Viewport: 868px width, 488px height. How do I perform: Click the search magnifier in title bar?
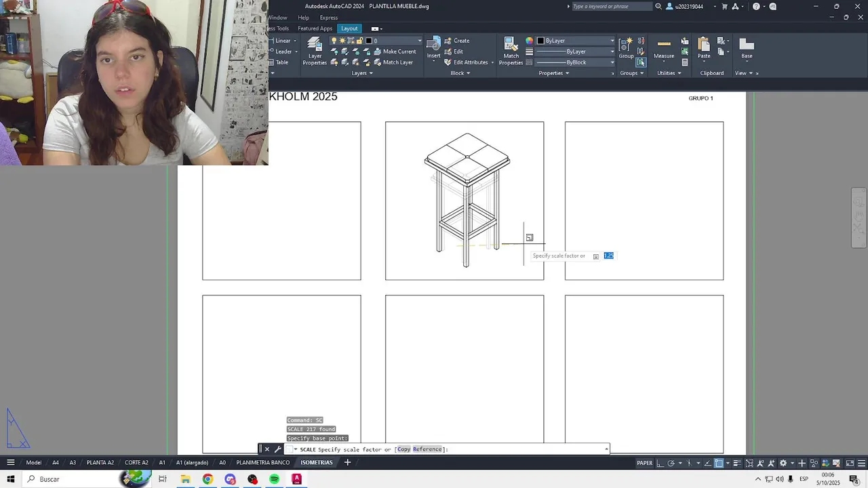click(658, 7)
